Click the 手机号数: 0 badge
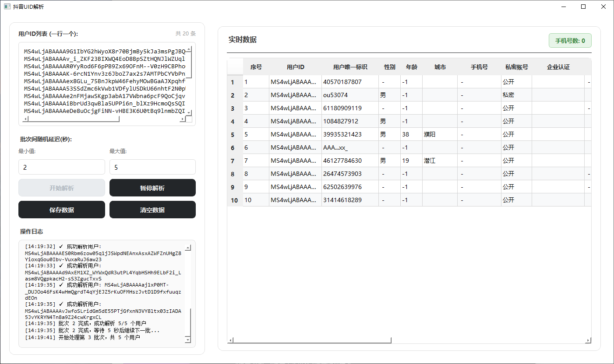Viewport: 614px width, 364px height. (570, 41)
